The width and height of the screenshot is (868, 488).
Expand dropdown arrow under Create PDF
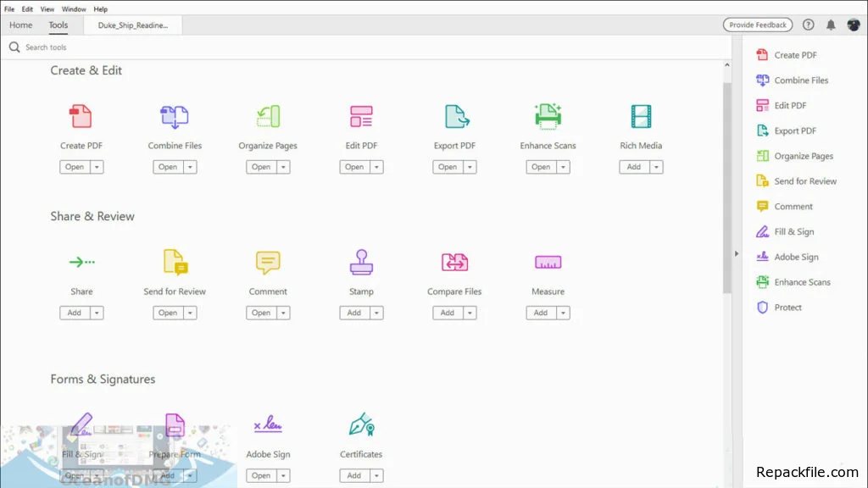97,167
